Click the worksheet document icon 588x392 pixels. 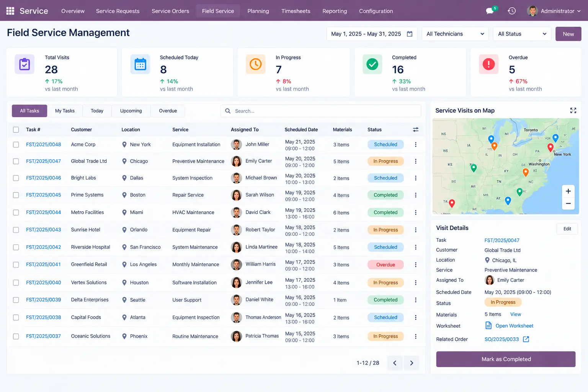tap(488, 325)
